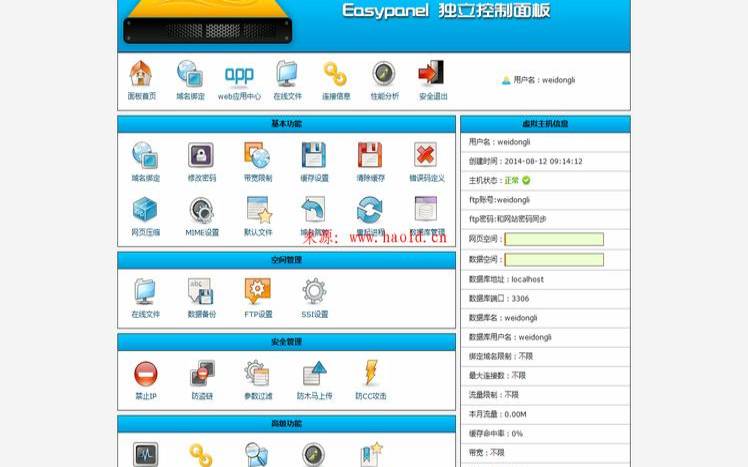Click the 带宽：不限 row
Viewport: 748px width, 467px height.
pyautogui.click(x=545, y=453)
